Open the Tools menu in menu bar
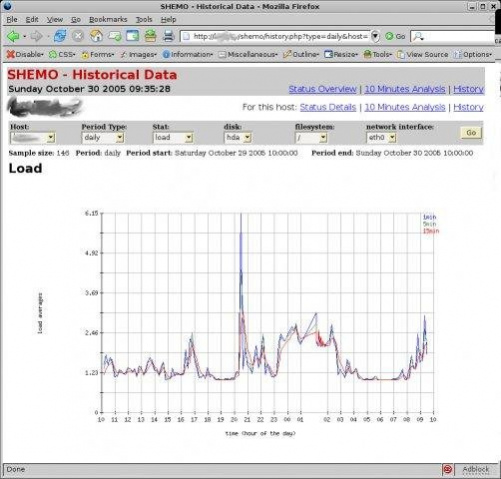Viewport: 501px width, 479px height. 144,19
